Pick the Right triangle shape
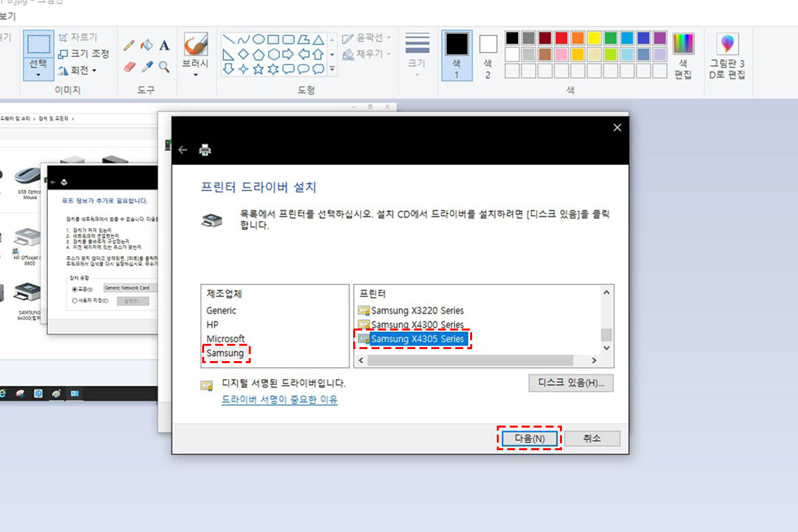798x532 pixels. [228, 55]
